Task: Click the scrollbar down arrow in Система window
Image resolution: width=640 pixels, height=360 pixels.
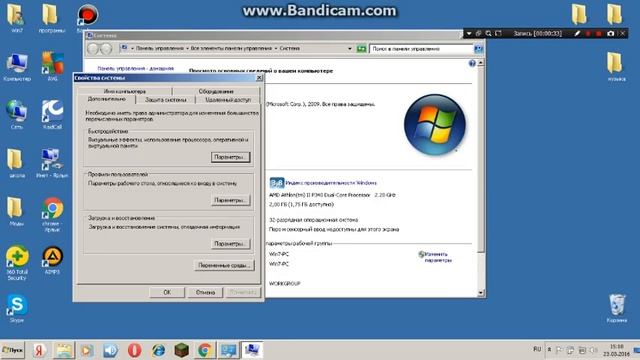Action: [481, 293]
